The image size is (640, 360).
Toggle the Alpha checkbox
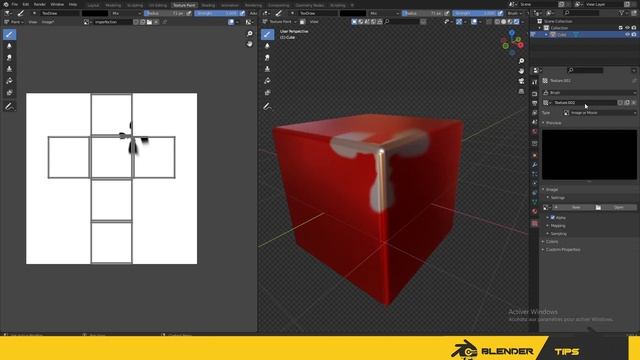pos(553,218)
